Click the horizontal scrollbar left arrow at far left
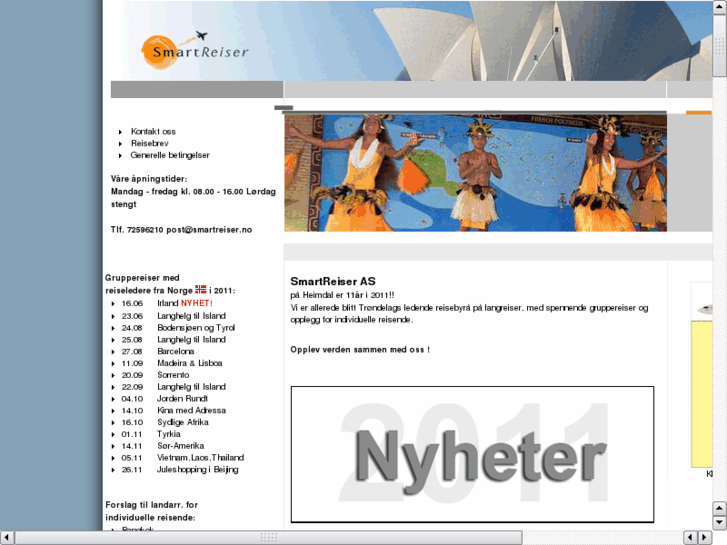This screenshot has width=727, height=545. (6, 538)
